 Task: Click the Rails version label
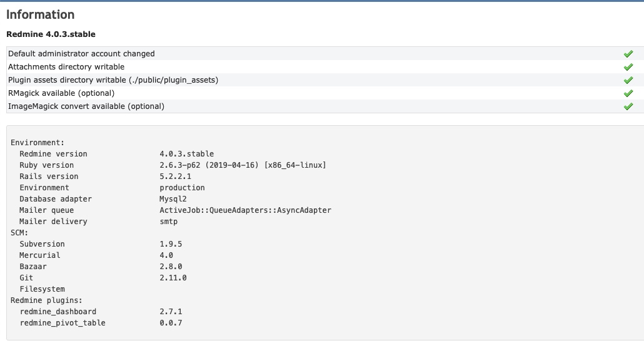pyautogui.click(x=49, y=177)
